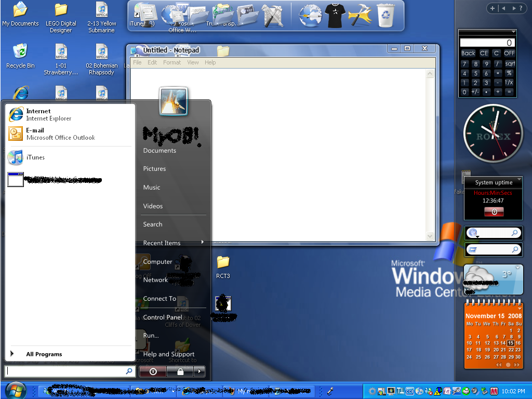Expand All Programs in the Start menu

click(43, 354)
